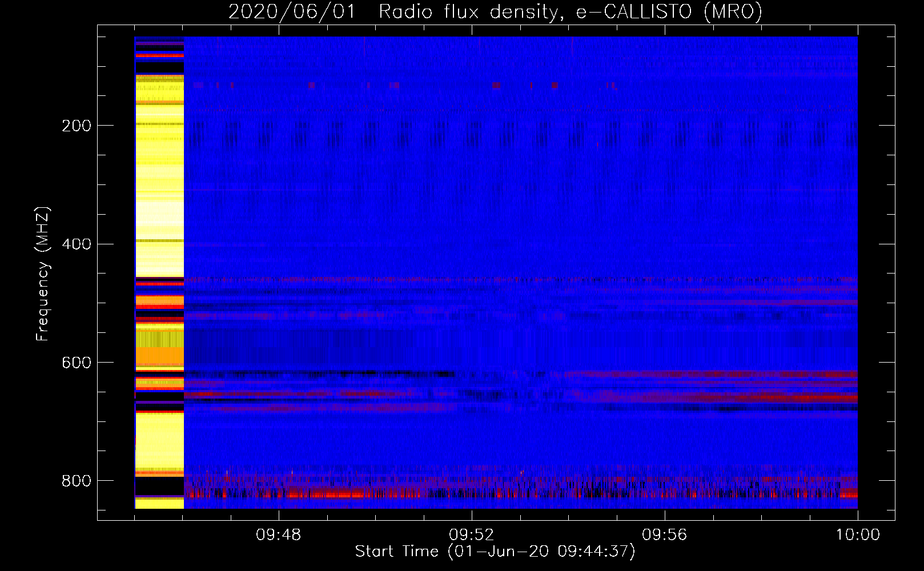Screen dimensions: 924x571
Task: Click the 'Start Time (01-Jun-20 09:44:37)' label
Action: pos(495,552)
